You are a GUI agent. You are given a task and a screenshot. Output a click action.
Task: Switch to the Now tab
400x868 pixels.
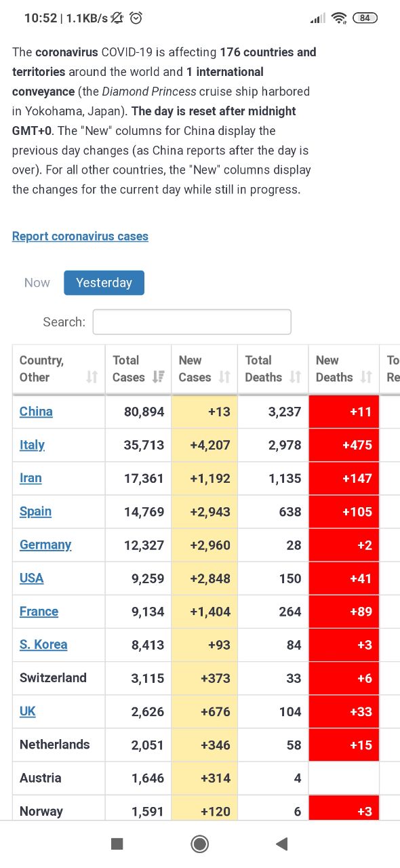coord(37,283)
